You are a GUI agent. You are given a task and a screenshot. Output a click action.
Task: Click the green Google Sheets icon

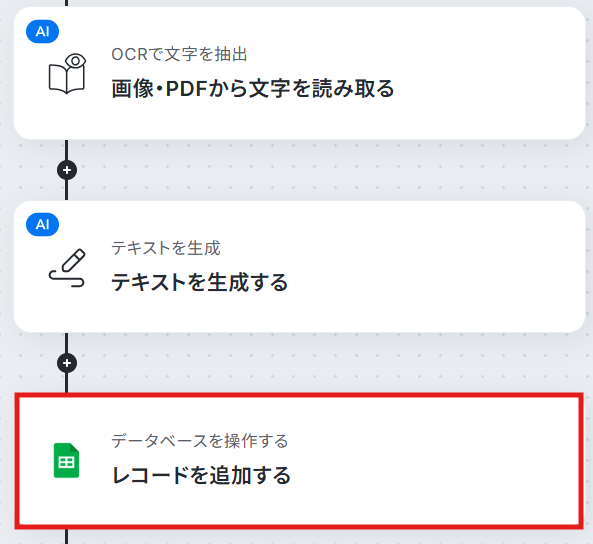coord(66,460)
